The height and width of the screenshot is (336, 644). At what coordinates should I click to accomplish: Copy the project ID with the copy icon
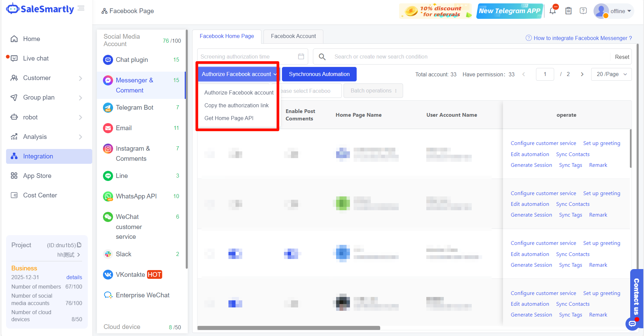pyautogui.click(x=79, y=245)
